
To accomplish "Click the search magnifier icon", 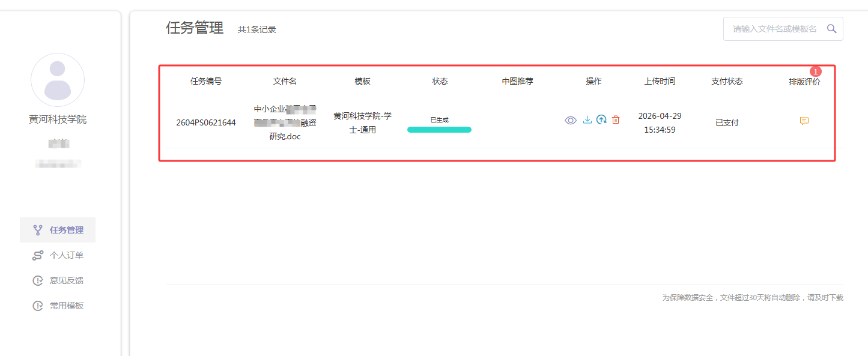I will click(x=832, y=29).
